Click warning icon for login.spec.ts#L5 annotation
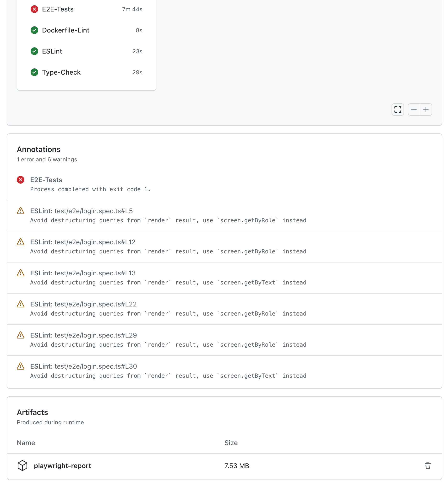Screen dimensions: 448x491 pos(21,211)
